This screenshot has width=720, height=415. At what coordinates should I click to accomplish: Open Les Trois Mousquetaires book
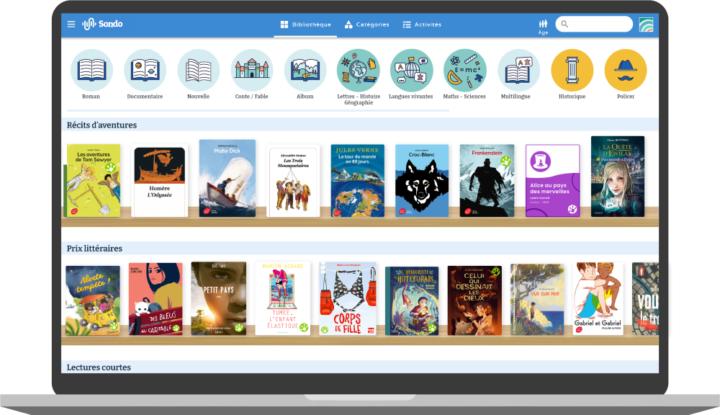click(293, 181)
